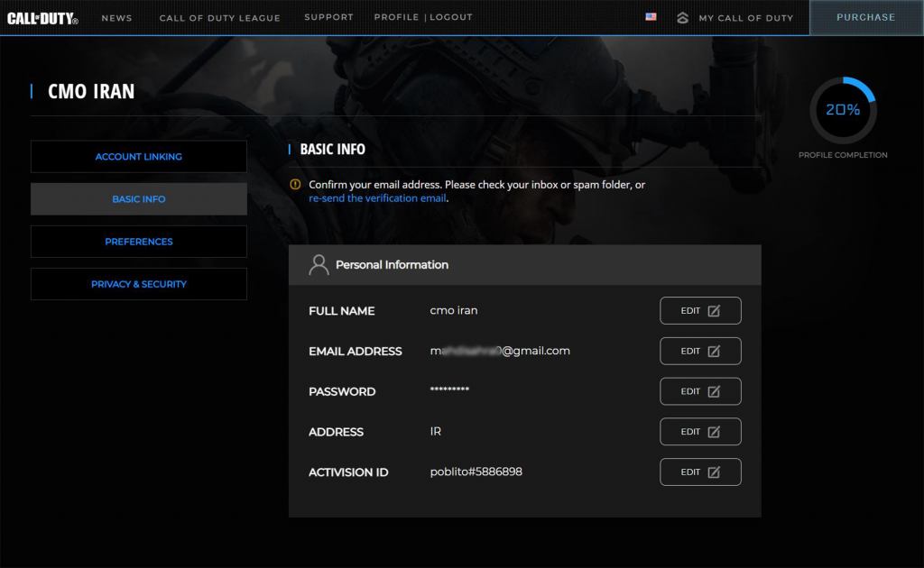Screen dimensions: 924x568
Task: Click the Profile Completion label
Action: click(x=843, y=155)
